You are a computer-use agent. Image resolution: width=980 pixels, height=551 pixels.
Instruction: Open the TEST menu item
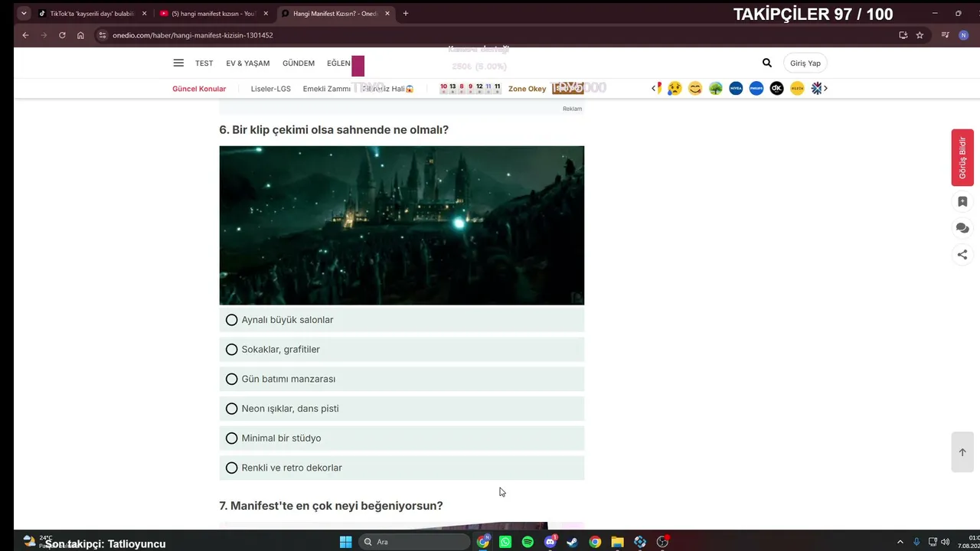pyautogui.click(x=204, y=64)
